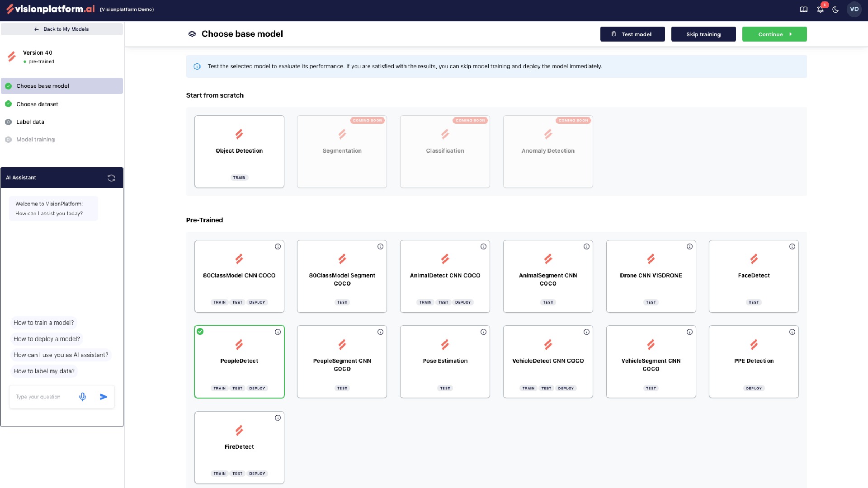The height and width of the screenshot is (488, 868).
Task: Show info for VehicleSegment CNN COCO
Action: [x=689, y=332]
